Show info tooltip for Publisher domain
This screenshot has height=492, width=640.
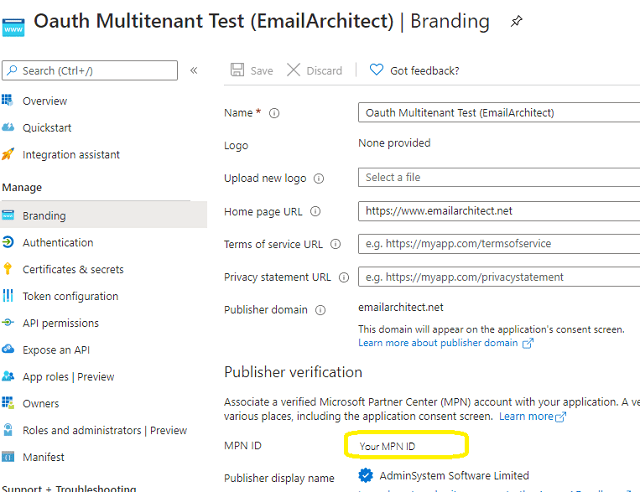320,310
